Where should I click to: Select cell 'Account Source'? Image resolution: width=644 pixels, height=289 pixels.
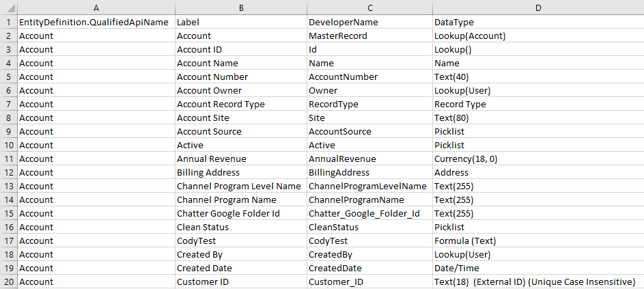click(x=241, y=132)
